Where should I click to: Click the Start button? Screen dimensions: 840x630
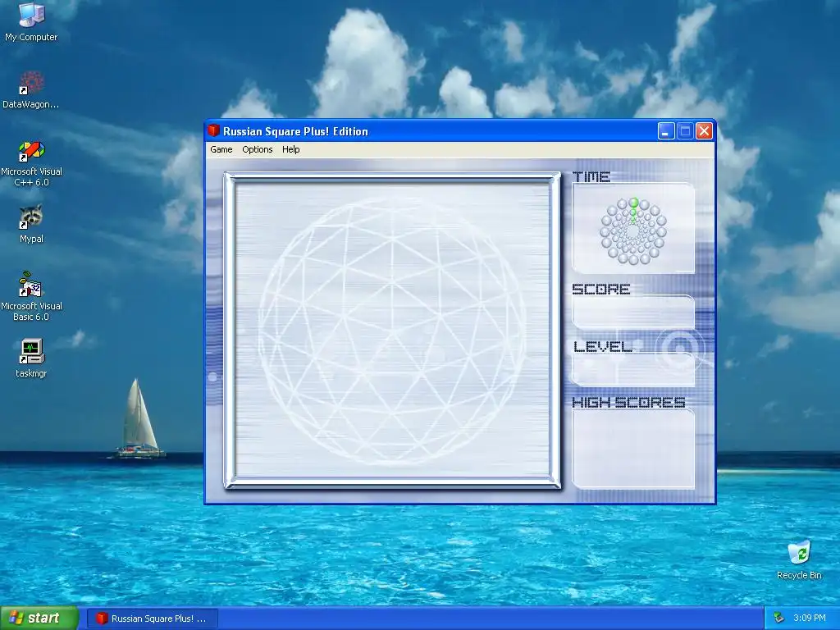click(x=39, y=619)
